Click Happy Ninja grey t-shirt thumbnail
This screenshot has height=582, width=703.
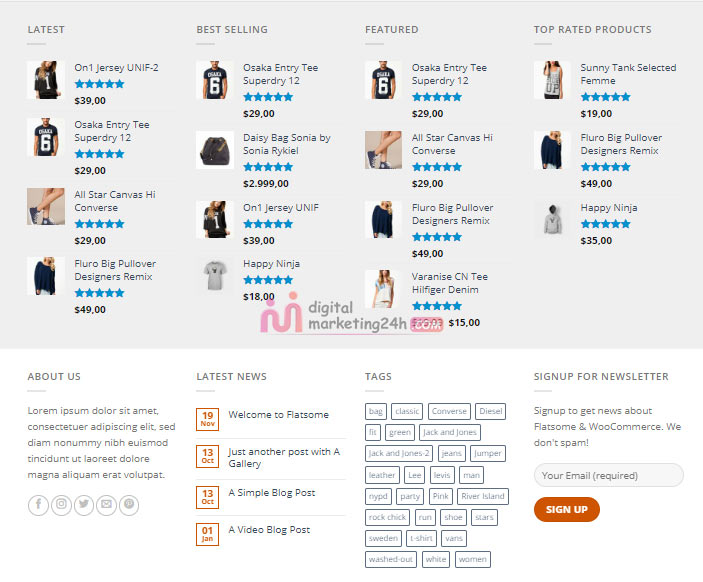[215, 276]
